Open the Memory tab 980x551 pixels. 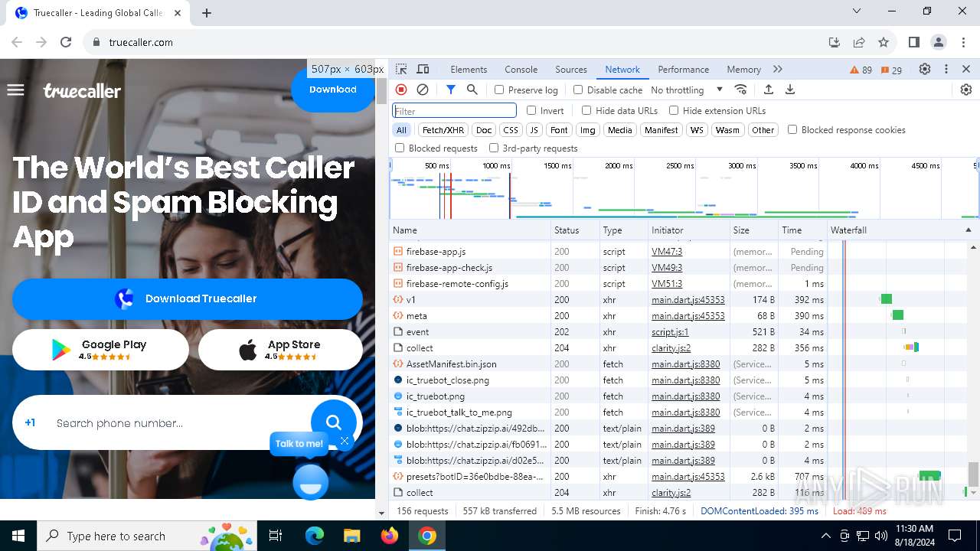pyautogui.click(x=743, y=69)
